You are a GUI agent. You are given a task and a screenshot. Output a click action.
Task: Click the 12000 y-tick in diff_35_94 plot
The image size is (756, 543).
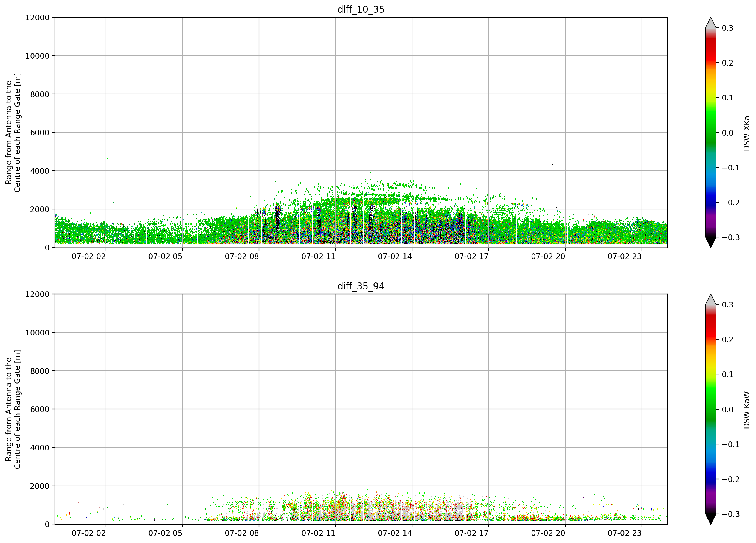(x=37, y=295)
